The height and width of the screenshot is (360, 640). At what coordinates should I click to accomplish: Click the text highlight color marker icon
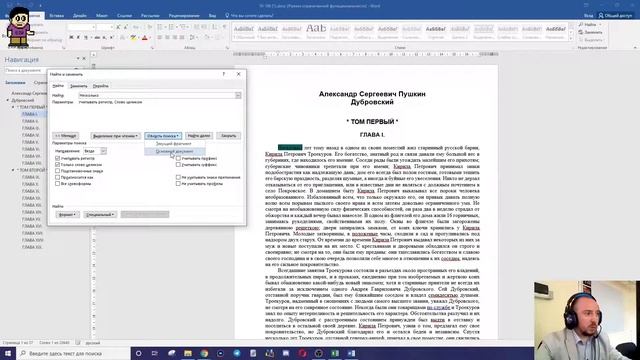tap(133, 38)
